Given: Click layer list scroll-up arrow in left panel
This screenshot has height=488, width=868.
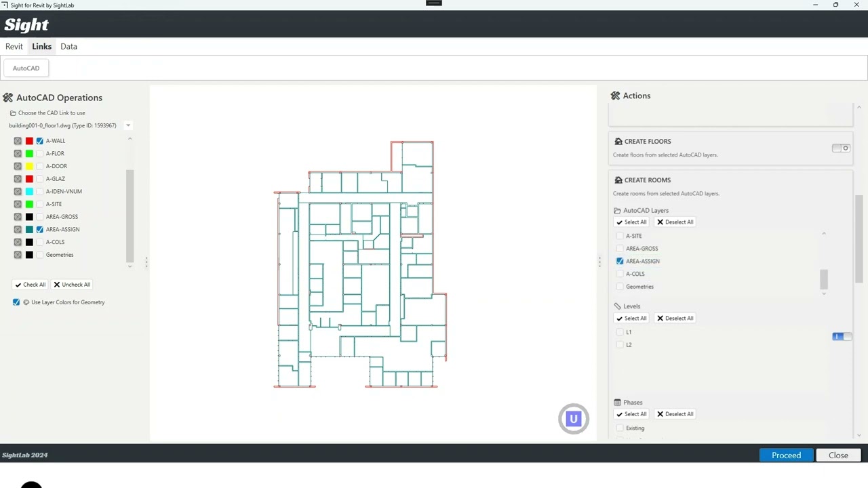Looking at the screenshot, I should point(130,139).
